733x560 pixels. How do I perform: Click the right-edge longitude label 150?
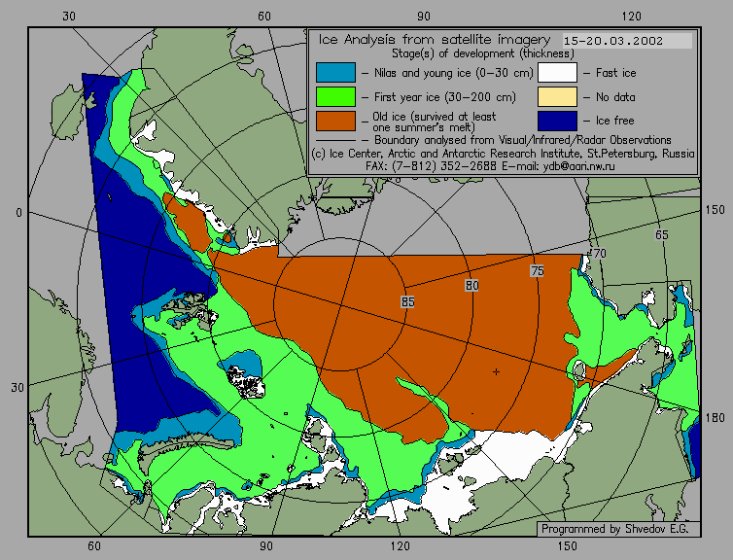pyautogui.click(x=715, y=210)
